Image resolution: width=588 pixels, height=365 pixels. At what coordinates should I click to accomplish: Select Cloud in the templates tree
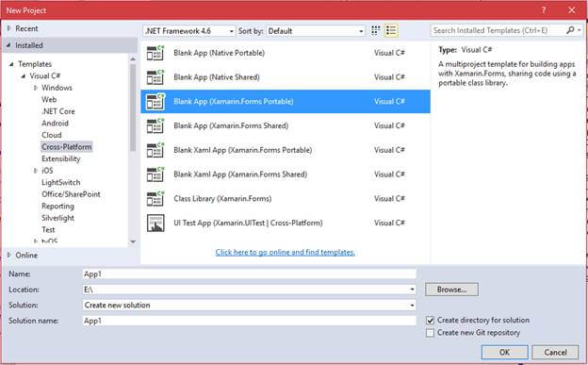[x=52, y=135]
